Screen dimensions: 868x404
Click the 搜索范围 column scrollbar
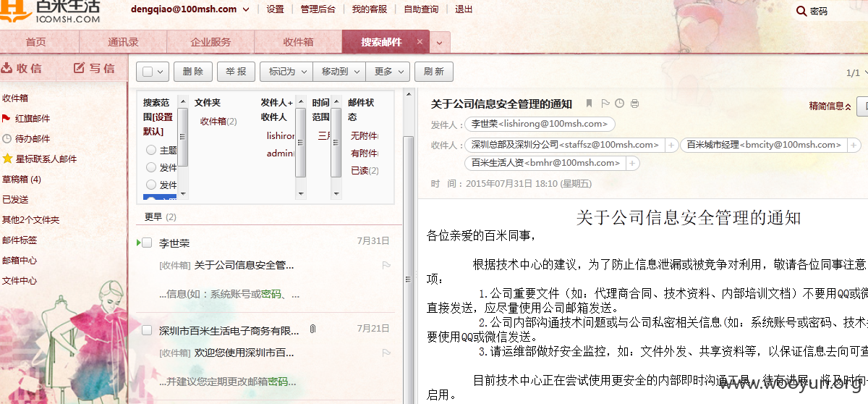tap(184, 147)
